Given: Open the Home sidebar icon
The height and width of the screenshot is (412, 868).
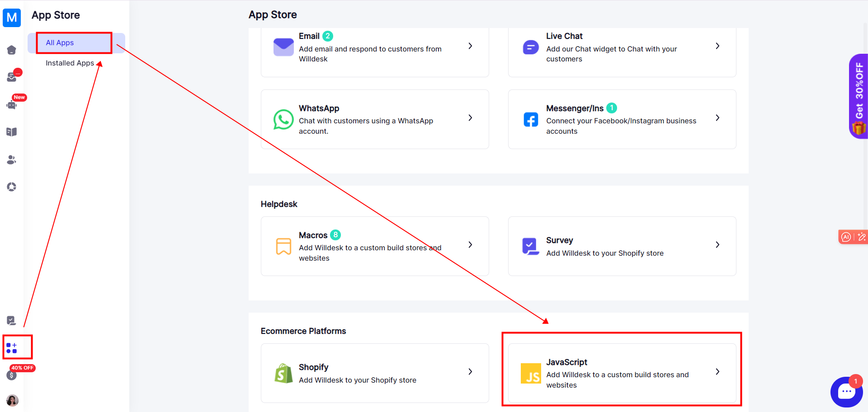Looking at the screenshot, I should coord(12,50).
